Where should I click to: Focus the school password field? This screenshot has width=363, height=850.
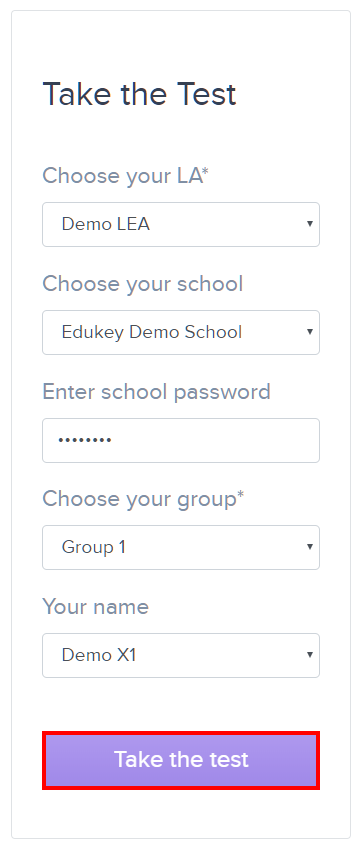(181, 440)
